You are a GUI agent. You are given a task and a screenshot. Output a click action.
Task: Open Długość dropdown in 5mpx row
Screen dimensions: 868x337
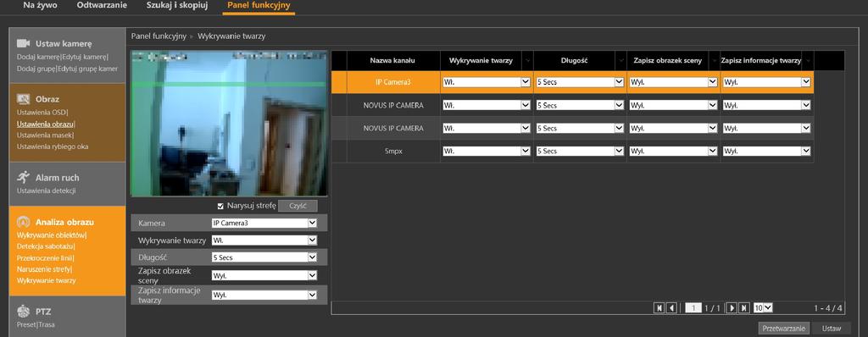tap(580, 151)
